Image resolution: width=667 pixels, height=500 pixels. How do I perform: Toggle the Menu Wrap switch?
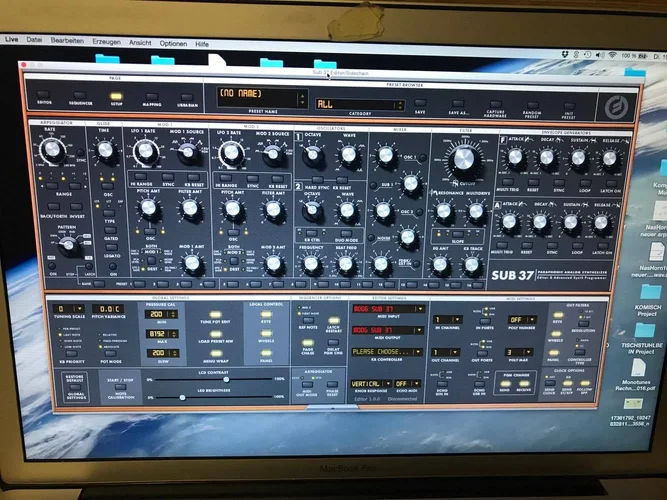[x=216, y=354]
